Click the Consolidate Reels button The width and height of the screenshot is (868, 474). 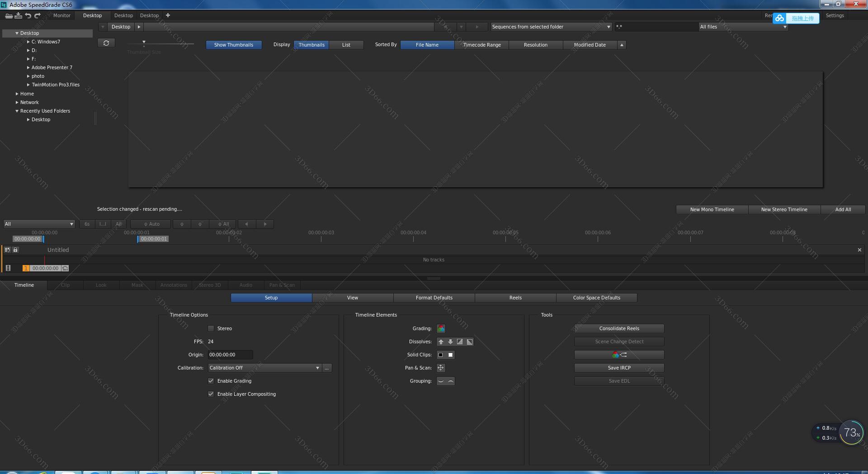[x=619, y=328]
